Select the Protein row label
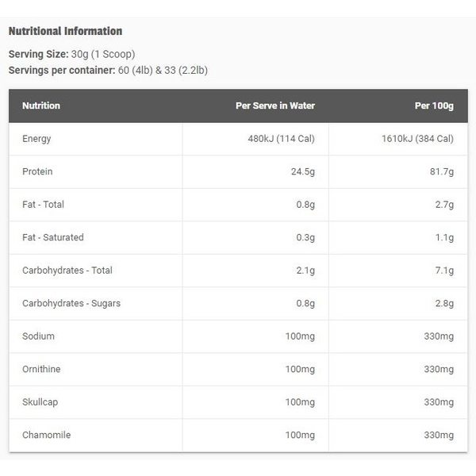476x476 pixels. (x=37, y=171)
